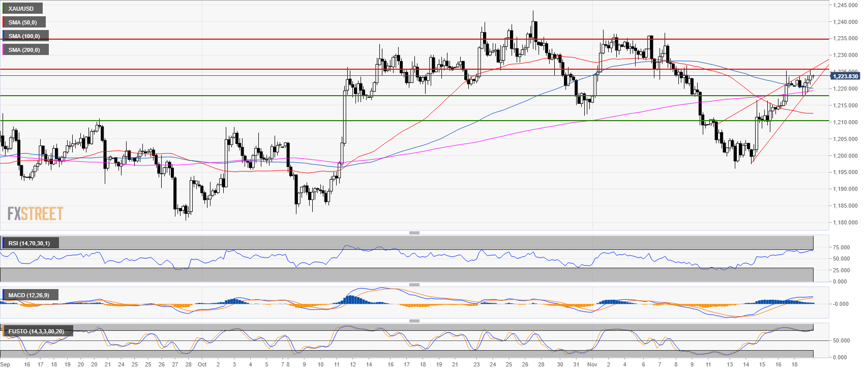Click the divider handle above MACD panel
This screenshot has width=868, height=371.
[414, 284]
